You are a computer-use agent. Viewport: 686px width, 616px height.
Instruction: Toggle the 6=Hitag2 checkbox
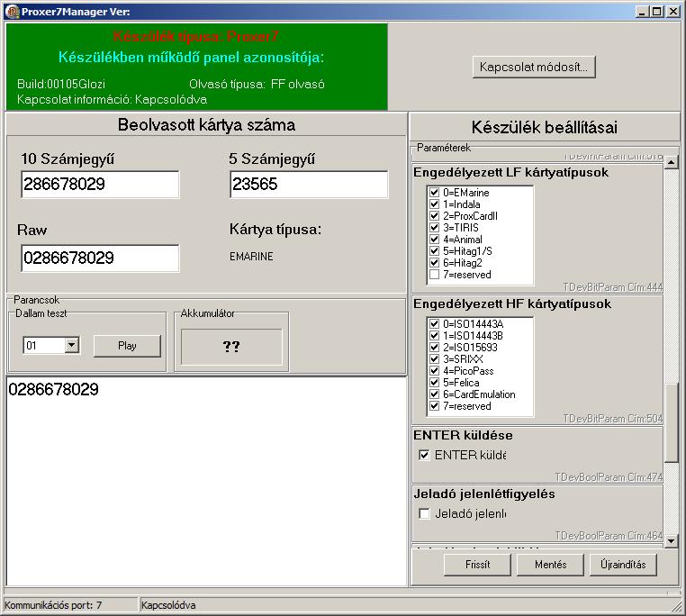[434, 263]
